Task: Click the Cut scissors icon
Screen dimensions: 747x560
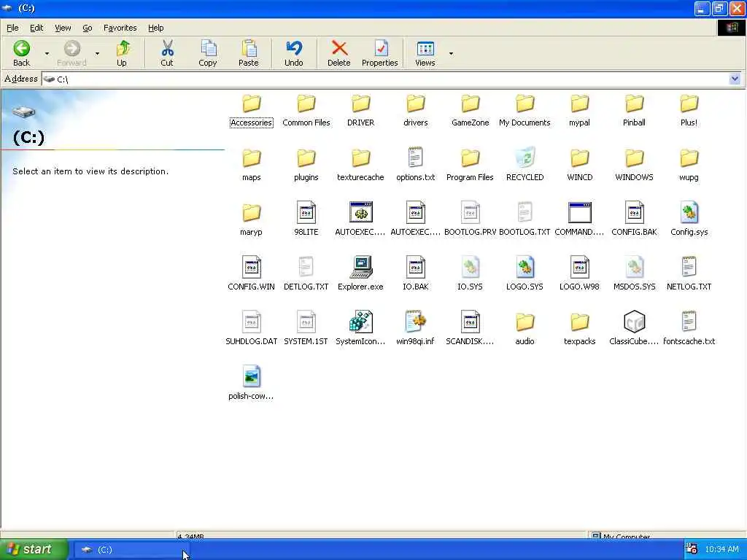Action: pyautogui.click(x=167, y=49)
